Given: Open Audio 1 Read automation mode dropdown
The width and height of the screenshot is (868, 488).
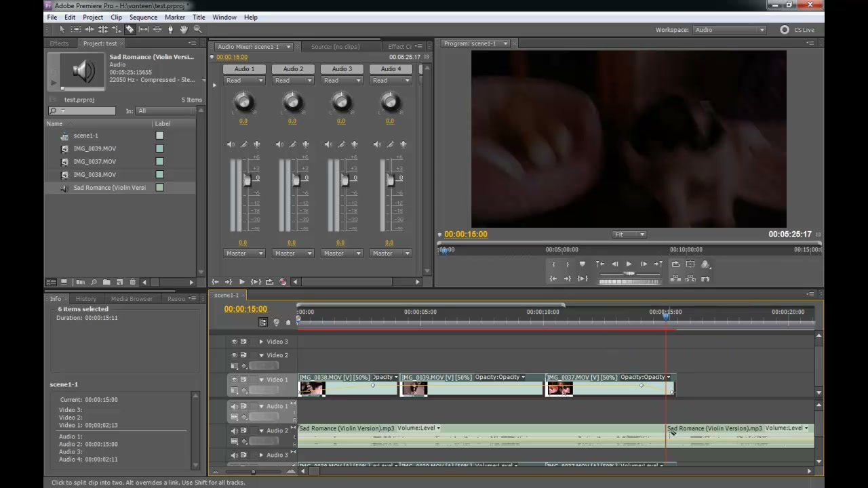Looking at the screenshot, I should click(x=244, y=81).
